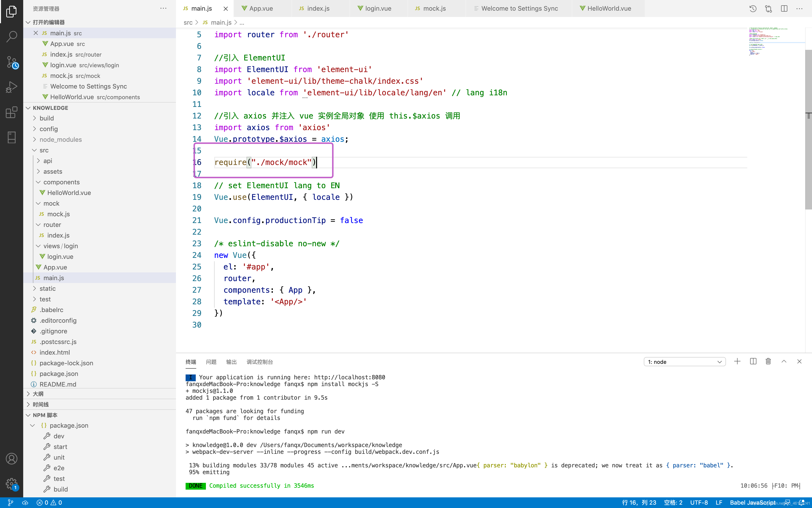Open the Accounts menu icon
812x508 pixels.
(x=11, y=459)
